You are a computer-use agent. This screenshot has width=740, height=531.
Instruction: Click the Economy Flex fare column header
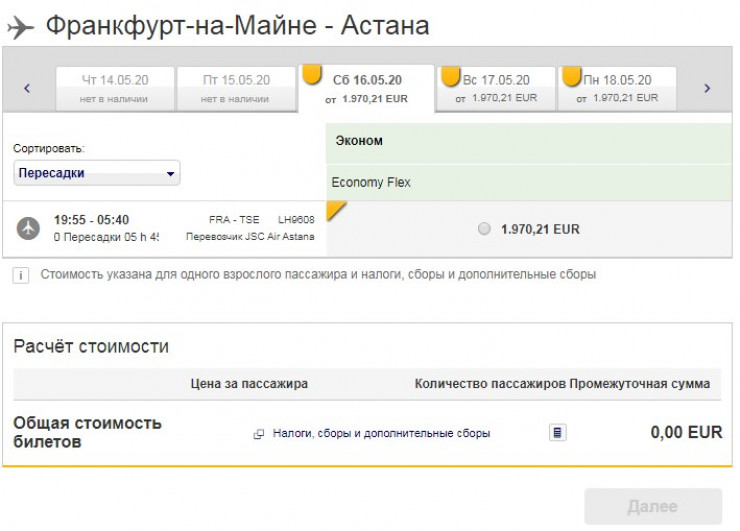pos(371,183)
